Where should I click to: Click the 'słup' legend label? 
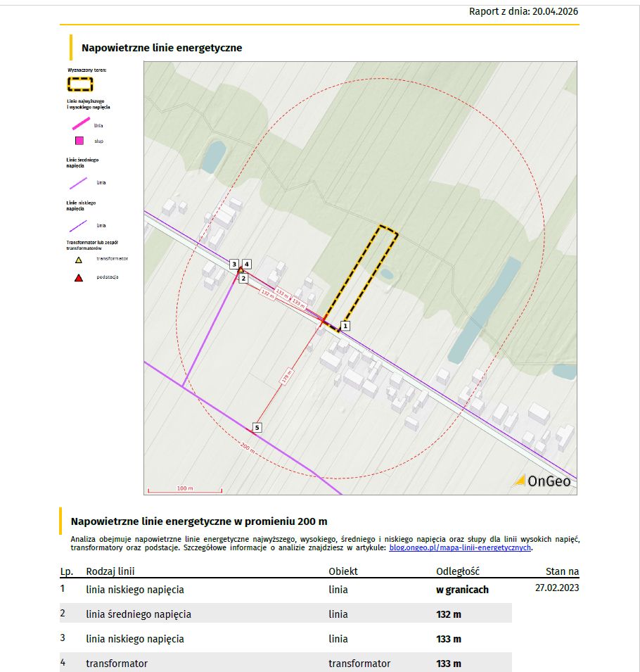coord(99,141)
